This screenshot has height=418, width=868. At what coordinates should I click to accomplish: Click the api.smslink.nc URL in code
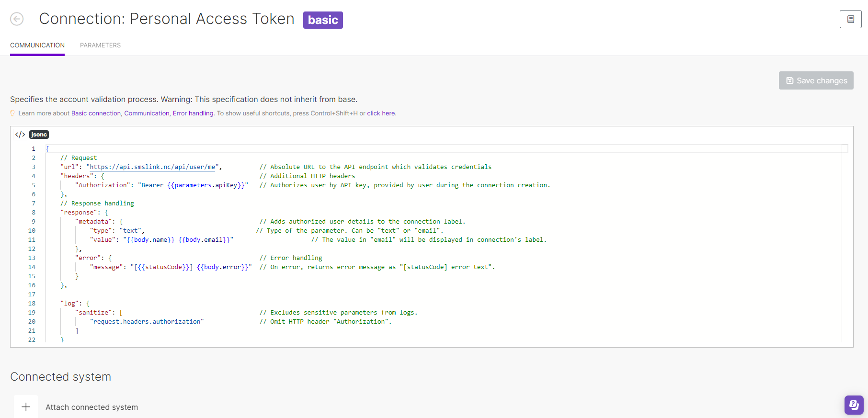[153, 167]
